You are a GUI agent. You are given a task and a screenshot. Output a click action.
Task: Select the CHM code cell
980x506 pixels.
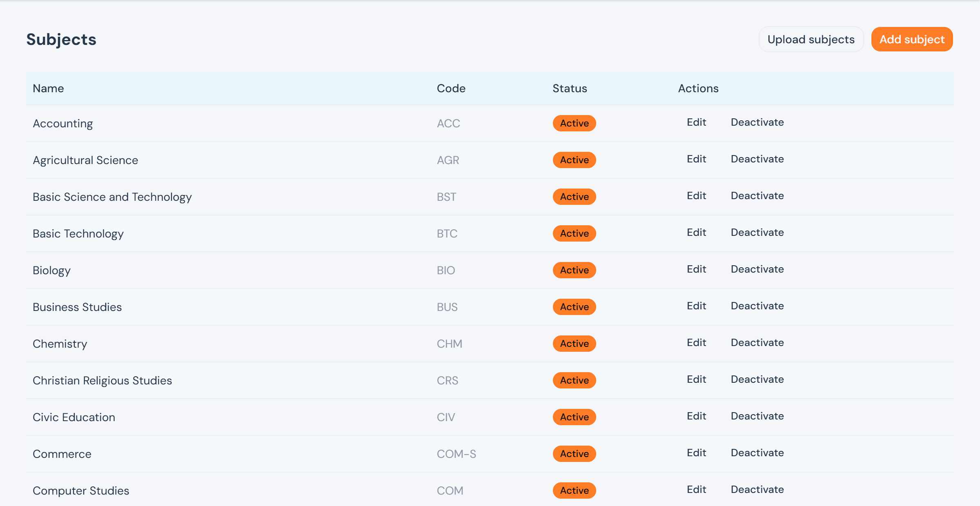coord(449,344)
